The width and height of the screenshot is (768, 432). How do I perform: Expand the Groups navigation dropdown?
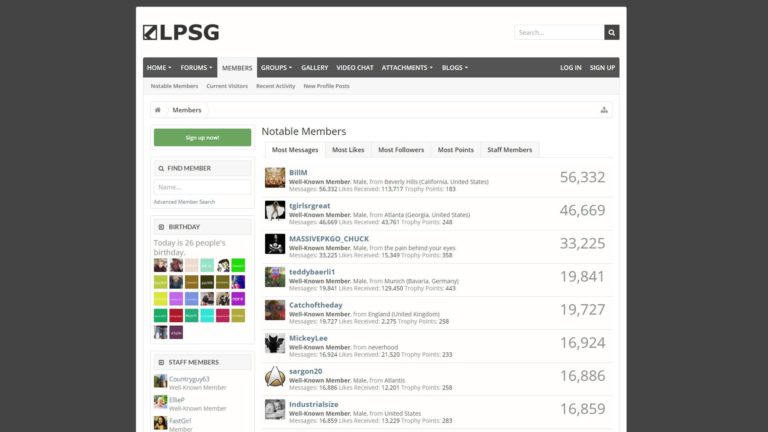(276, 67)
